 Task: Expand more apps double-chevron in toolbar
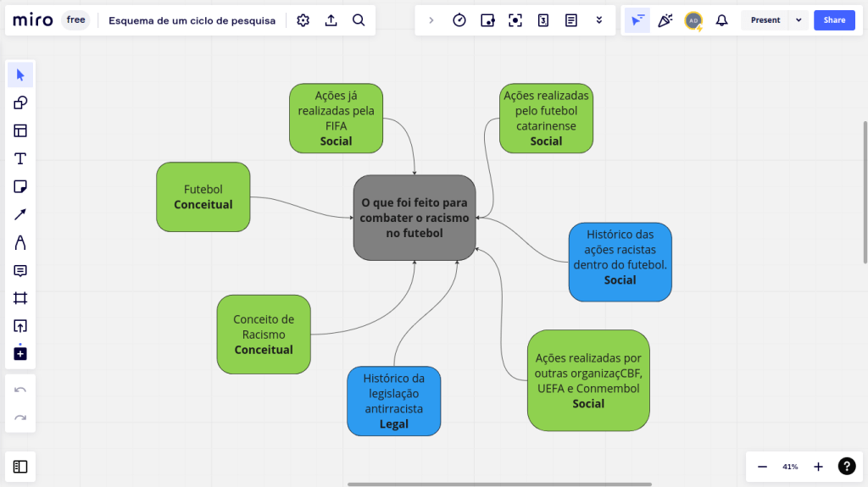[599, 20]
